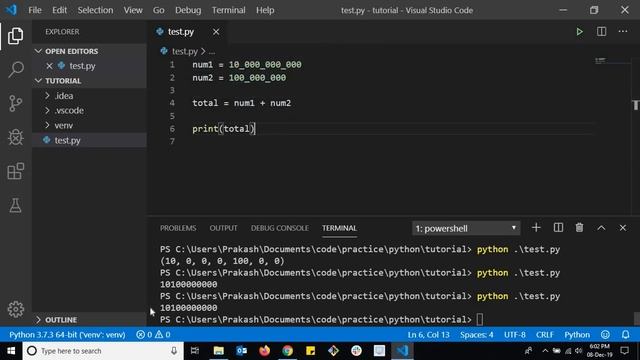Open the Source Control view

pyautogui.click(x=16, y=103)
